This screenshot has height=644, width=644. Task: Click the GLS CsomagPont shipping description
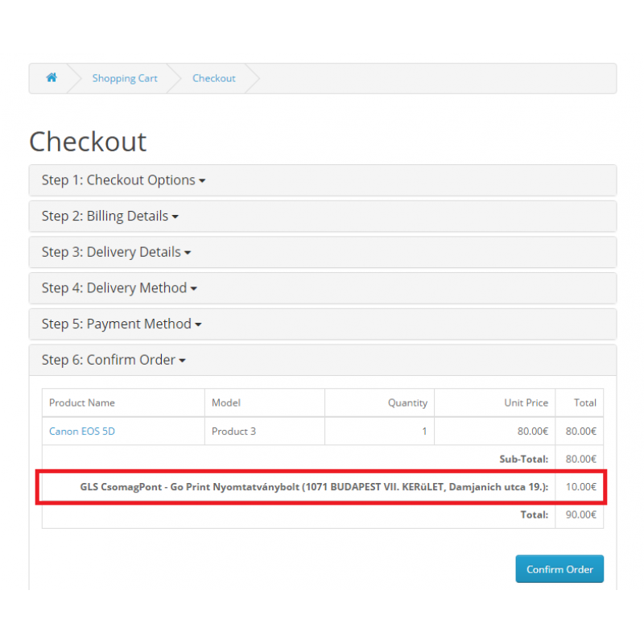tap(314, 487)
